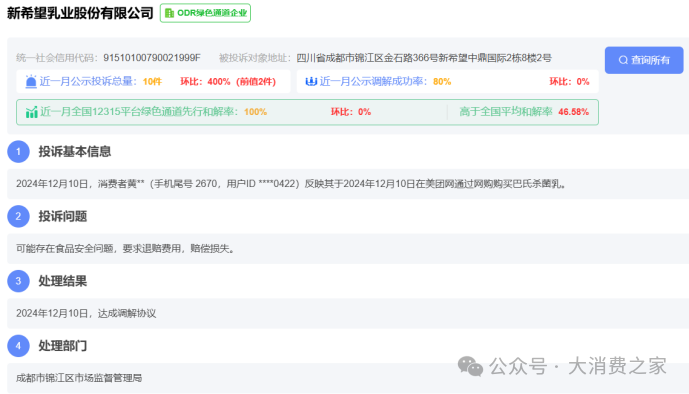Image resolution: width=689 pixels, height=394 pixels.
Task: Click the green bar chart icon
Action: [32, 112]
